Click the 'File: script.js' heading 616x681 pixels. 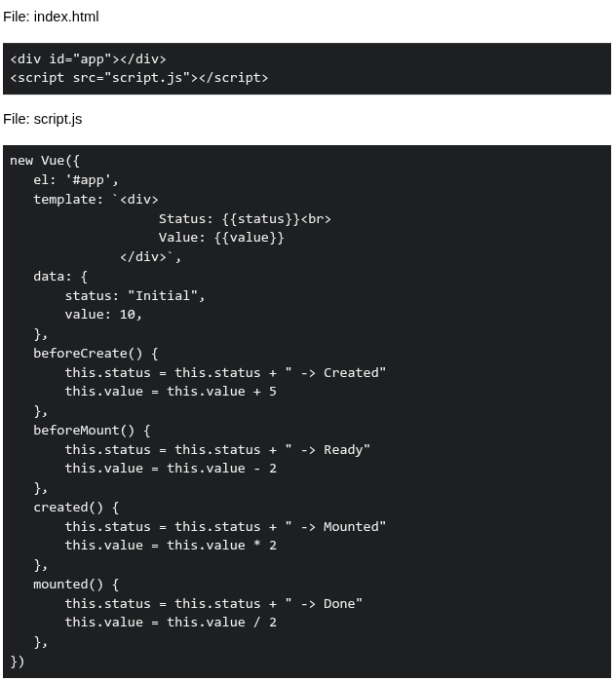(43, 119)
